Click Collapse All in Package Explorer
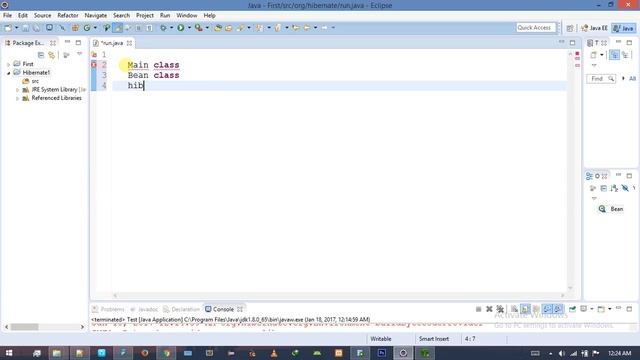640x360 pixels. [x=41, y=55]
